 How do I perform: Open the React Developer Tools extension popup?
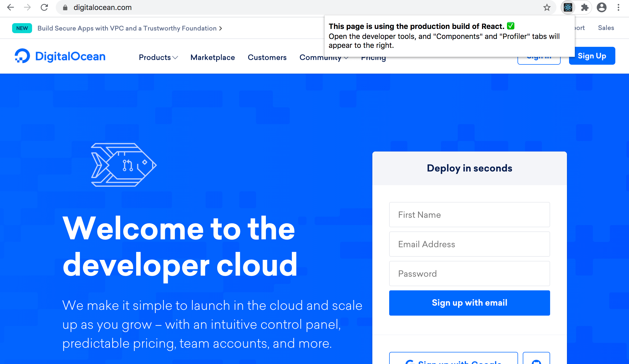[567, 8]
